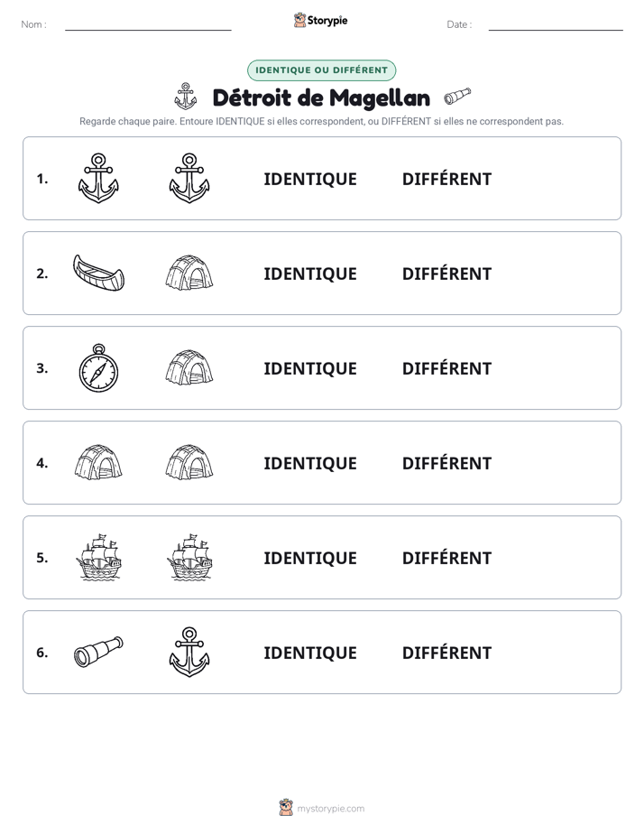The height and width of the screenshot is (834, 644).
Task: Click the Nom input line
Action: [148, 25]
